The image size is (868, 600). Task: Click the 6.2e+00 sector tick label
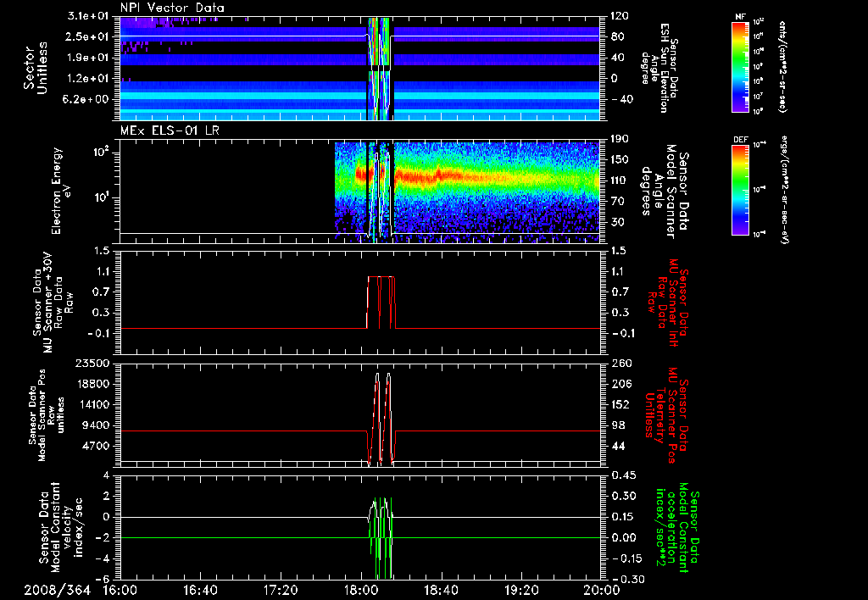pos(87,99)
